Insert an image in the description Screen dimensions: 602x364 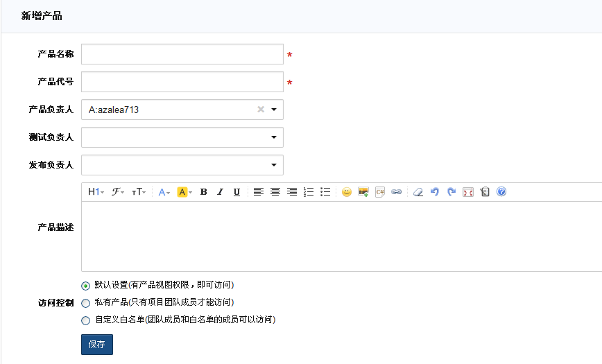point(363,191)
